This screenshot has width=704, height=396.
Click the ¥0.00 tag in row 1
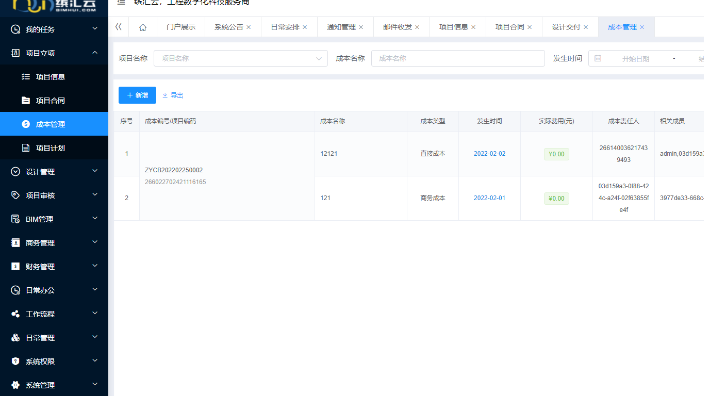(556, 154)
